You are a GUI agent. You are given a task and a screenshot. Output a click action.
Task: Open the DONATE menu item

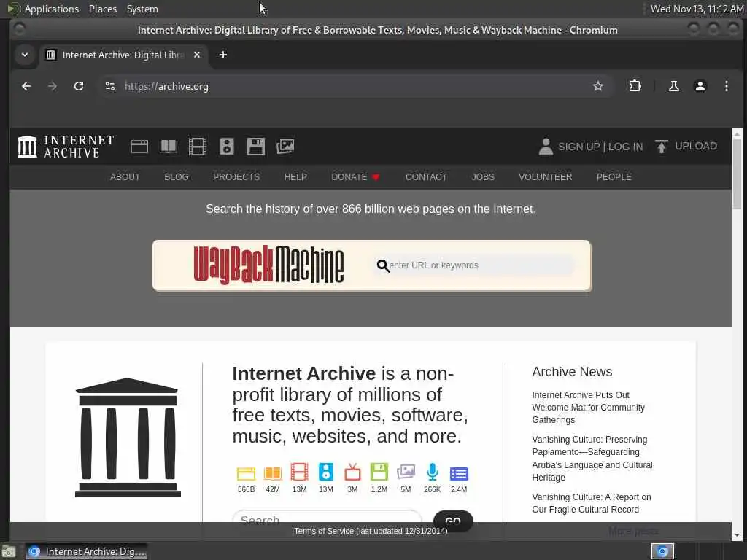click(x=355, y=177)
